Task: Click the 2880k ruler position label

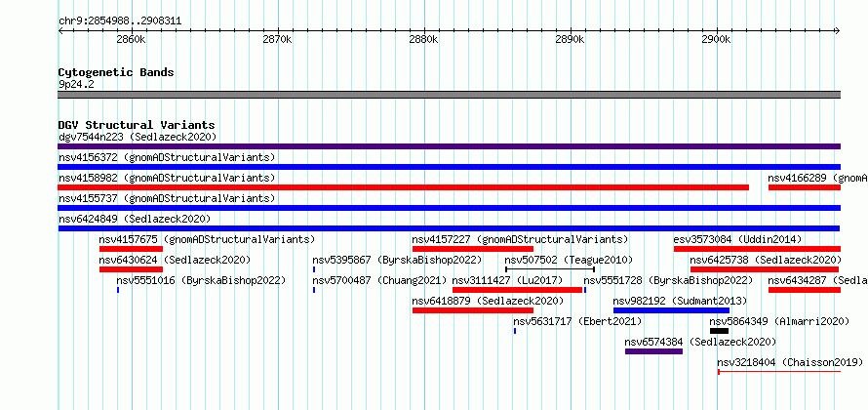Action: 423,39
